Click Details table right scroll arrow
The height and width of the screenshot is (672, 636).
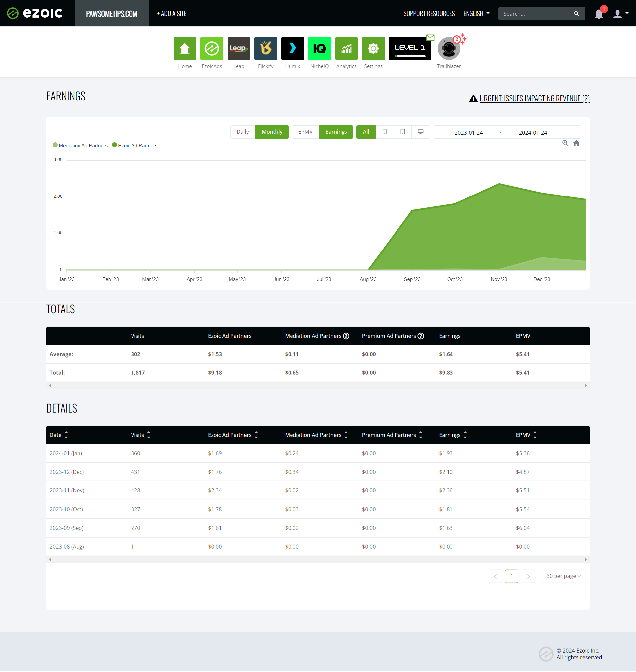(x=586, y=559)
